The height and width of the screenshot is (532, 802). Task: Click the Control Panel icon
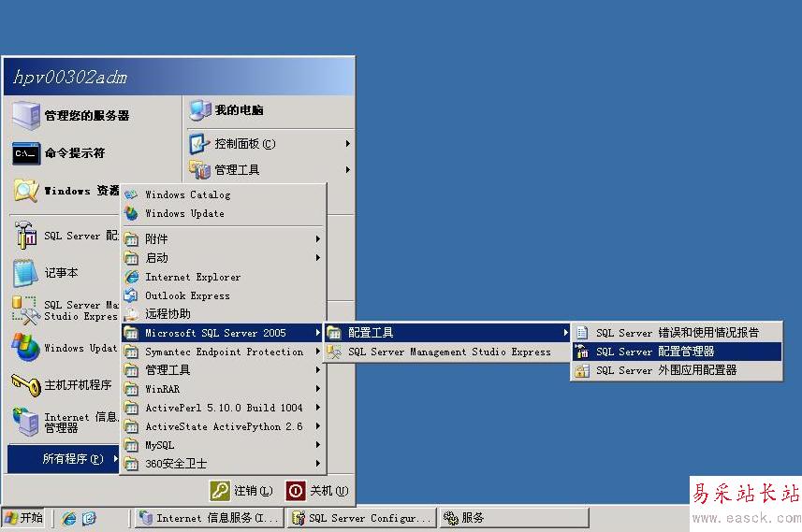click(x=199, y=144)
